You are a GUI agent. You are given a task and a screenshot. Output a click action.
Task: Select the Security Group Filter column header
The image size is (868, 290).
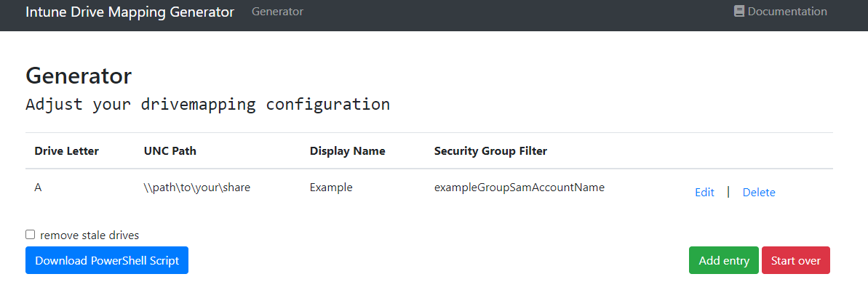[x=490, y=150]
